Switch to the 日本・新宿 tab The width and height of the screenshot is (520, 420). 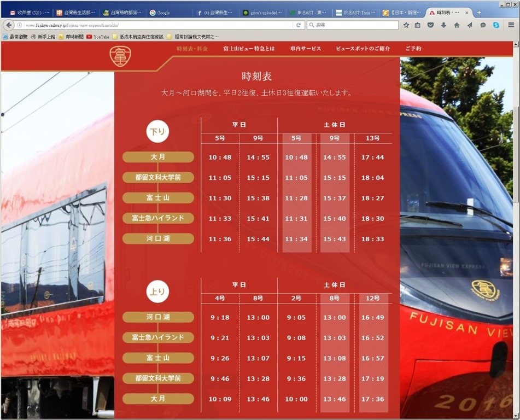coord(402,13)
